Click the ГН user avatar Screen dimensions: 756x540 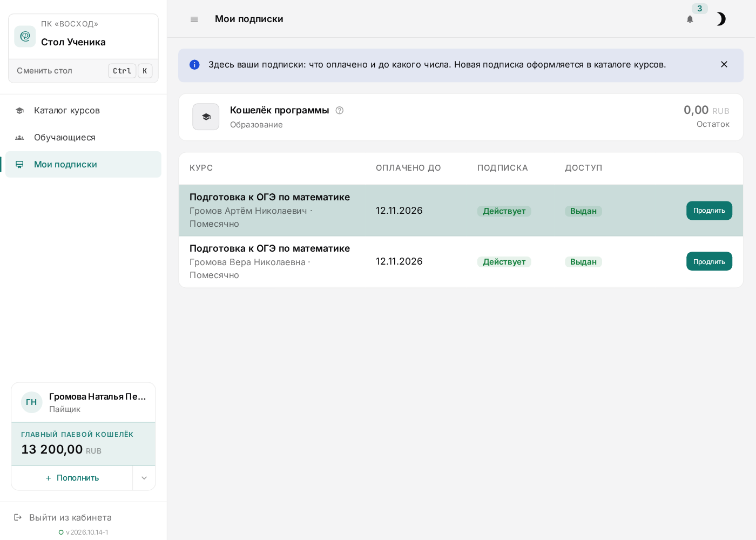pyautogui.click(x=32, y=402)
